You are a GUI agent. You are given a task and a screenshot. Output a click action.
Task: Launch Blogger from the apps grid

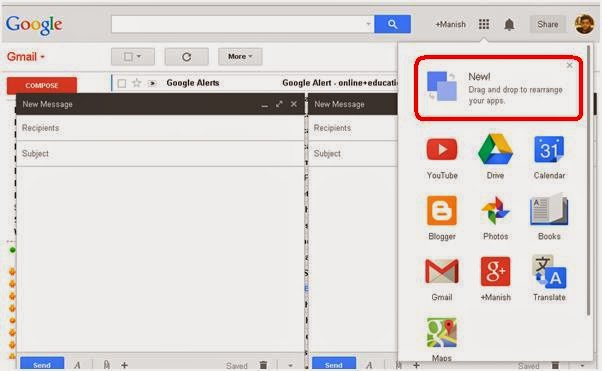442,210
